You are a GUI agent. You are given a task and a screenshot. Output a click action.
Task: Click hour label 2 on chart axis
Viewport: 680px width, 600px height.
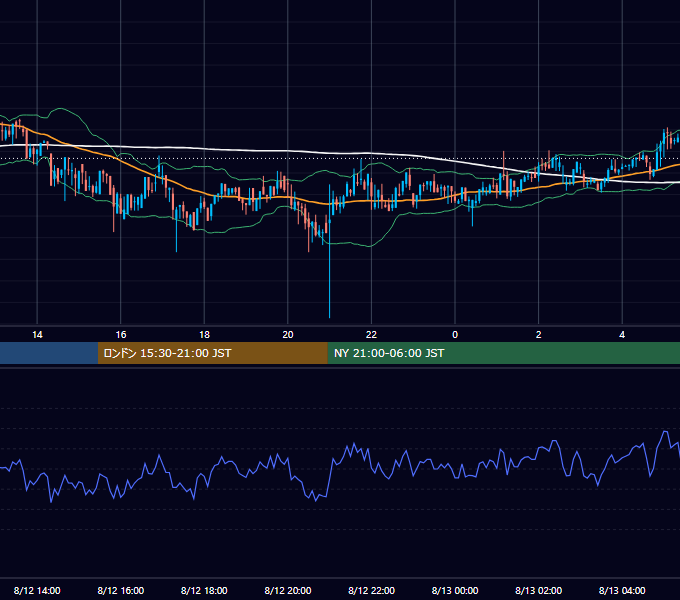click(x=539, y=334)
